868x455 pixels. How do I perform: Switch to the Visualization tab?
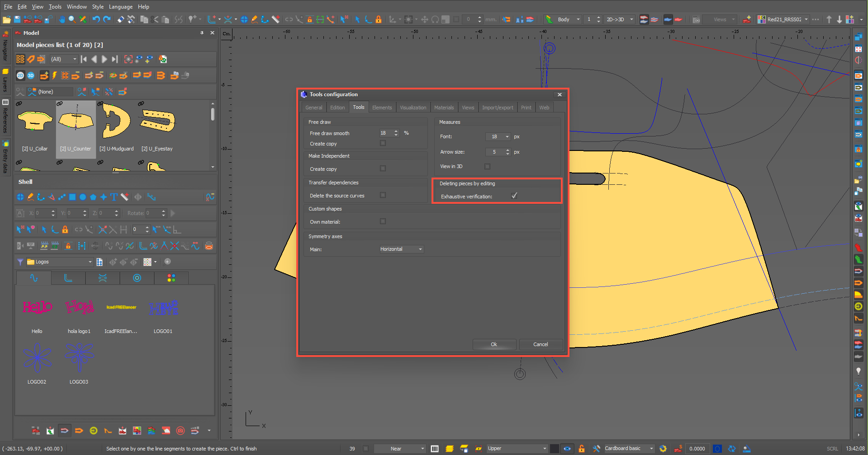click(x=413, y=108)
